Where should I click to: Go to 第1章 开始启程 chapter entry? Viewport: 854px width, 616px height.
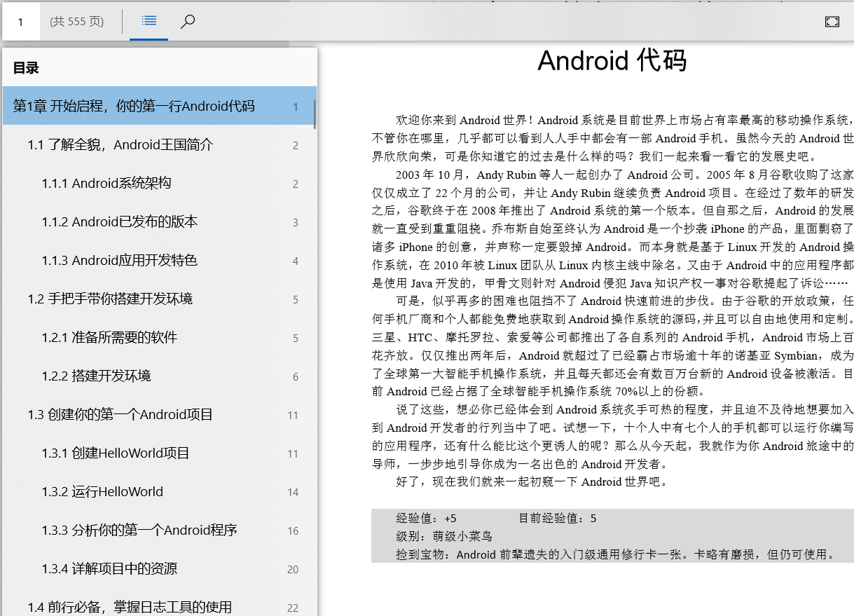pos(160,107)
